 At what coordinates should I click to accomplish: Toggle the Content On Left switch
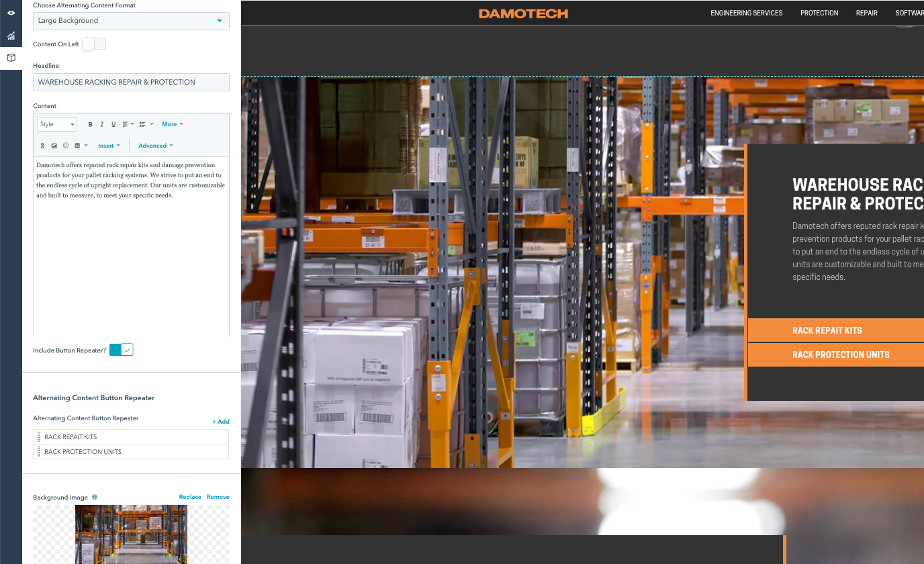(x=94, y=44)
